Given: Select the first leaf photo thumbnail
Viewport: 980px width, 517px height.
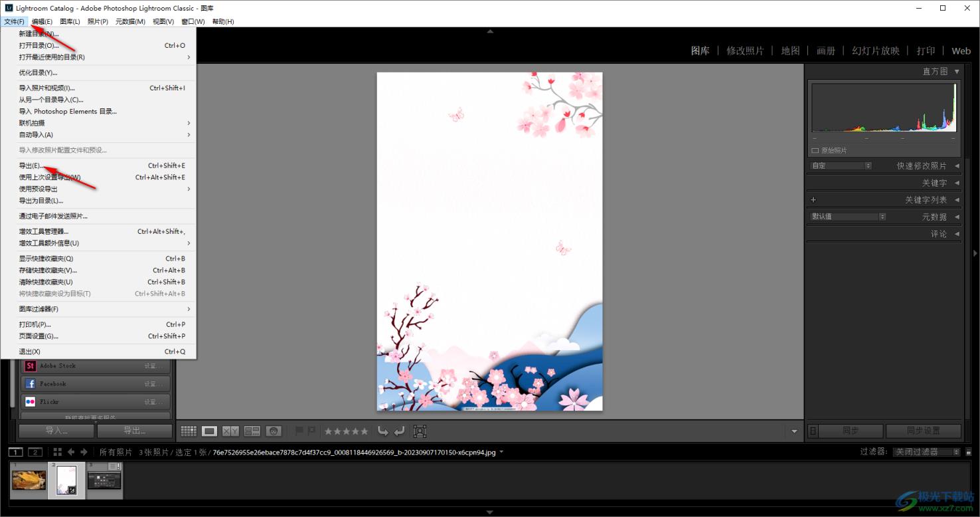Looking at the screenshot, I should pos(29,480).
